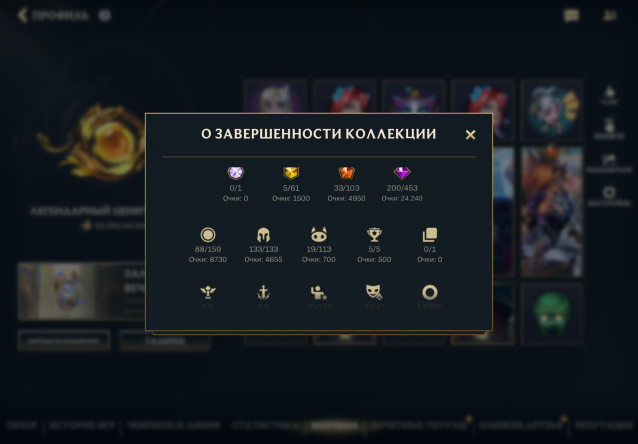Click the white ultimate gem icon 0/1
Image resolution: width=638 pixels, height=444 pixels.
236,173
